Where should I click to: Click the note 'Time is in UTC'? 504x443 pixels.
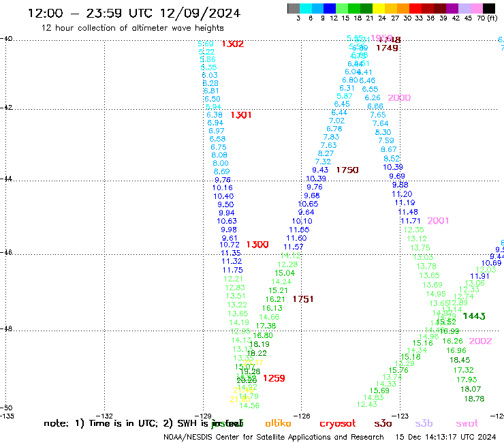[x=123, y=423]
